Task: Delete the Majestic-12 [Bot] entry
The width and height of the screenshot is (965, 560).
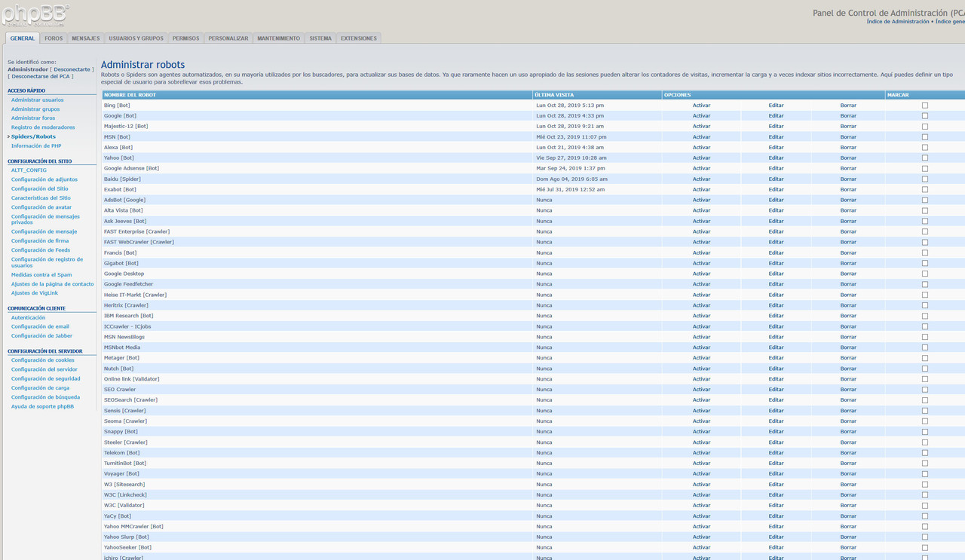Action: pyautogui.click(x=848, y=127)
